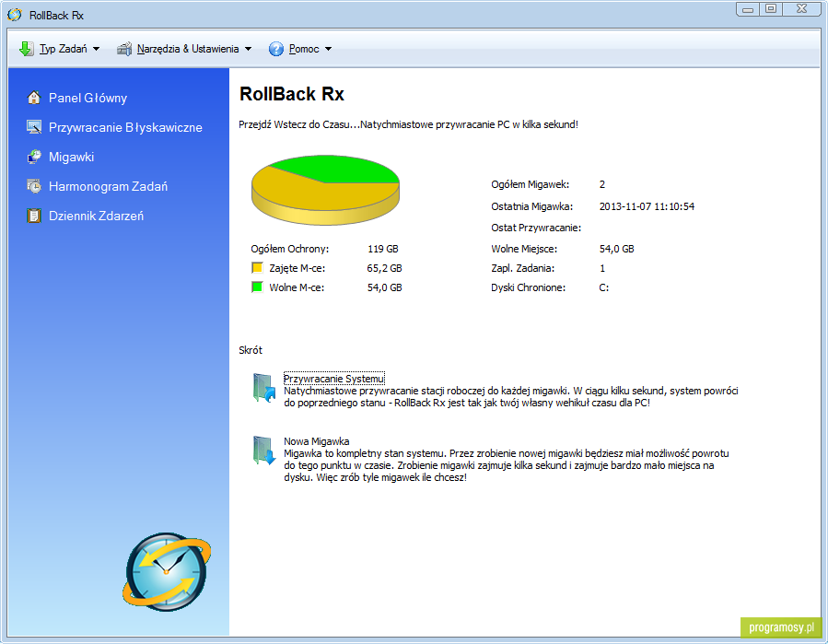828x644 pixels.
Task: Click the Ostatnia Migawka date 2013-11-07 11:10:54
Action: 647,206
